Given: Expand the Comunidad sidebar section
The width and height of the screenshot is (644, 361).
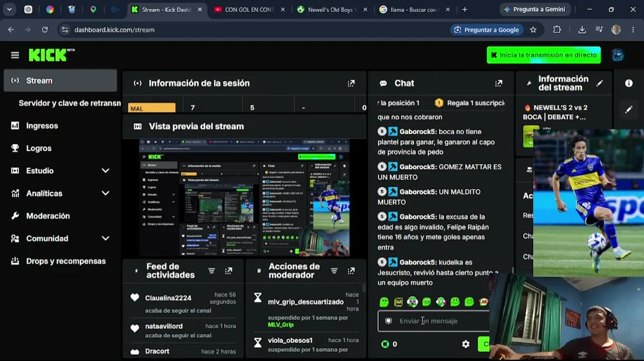Looking at the screenshot, I should tap(105, 239).
